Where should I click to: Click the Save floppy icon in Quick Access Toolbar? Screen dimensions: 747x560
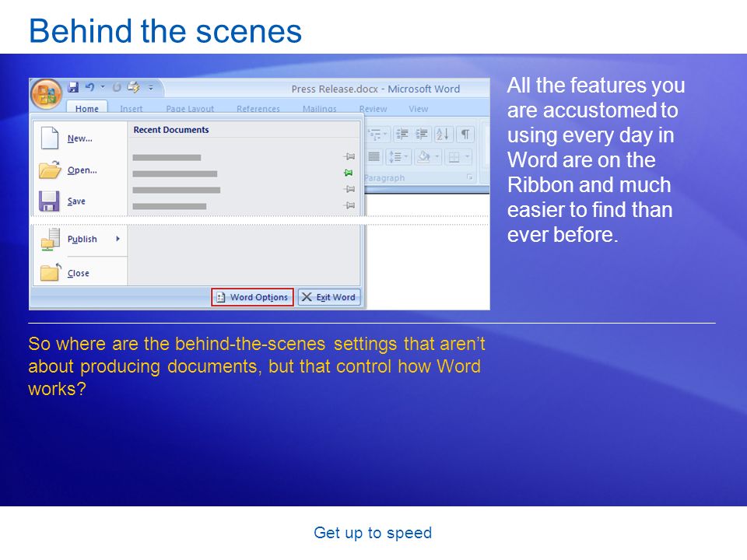(73, 87)
